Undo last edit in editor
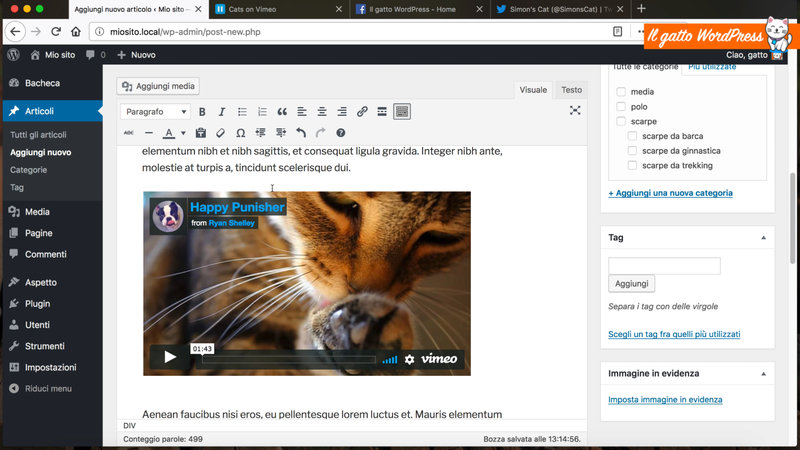This screenshot has width=800, height=450. (301, 133)
